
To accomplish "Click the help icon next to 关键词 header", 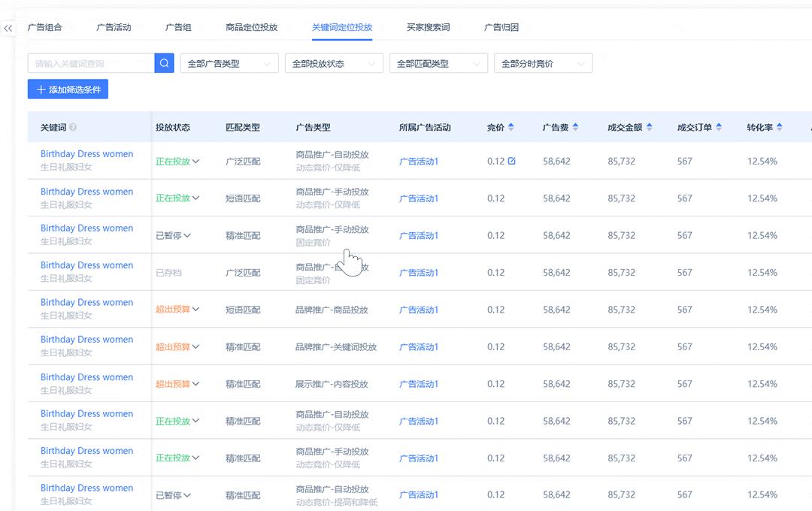I will coord(72,127).
